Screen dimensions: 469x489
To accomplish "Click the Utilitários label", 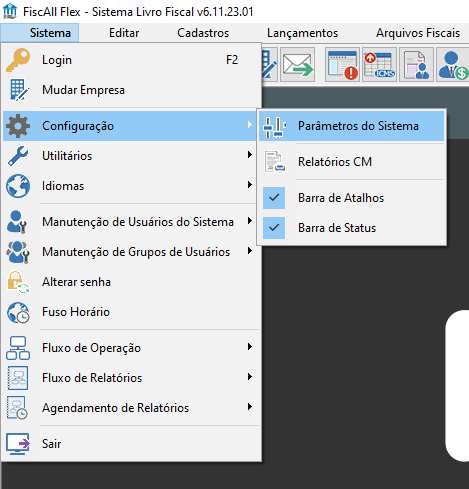I will (67, 156).
